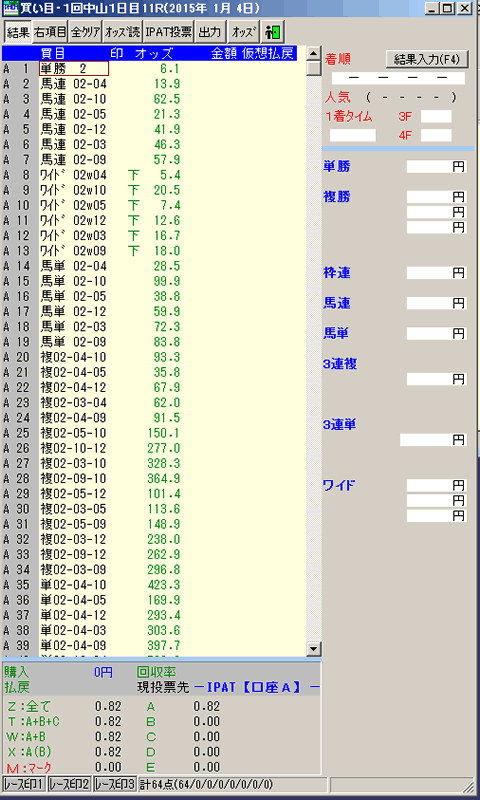The height and width of the screenshot is (800, 480).
Task: Switch to the レース印2 tab
Action: (69, 784)
